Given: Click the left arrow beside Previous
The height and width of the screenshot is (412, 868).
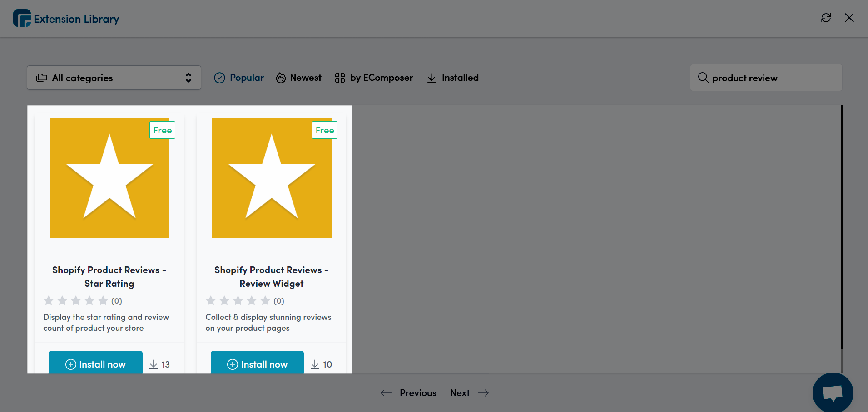Looking at the screenshot, I should click(386, 393).
